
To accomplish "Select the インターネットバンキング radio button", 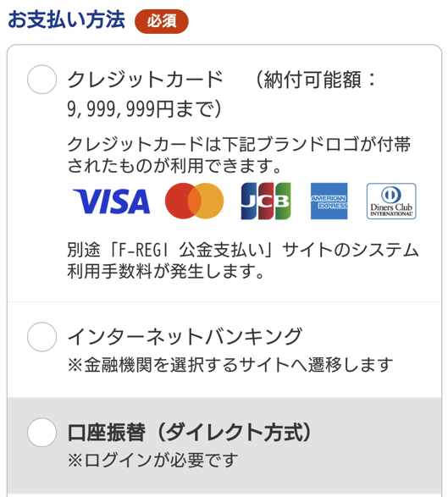I will [41, 337].
